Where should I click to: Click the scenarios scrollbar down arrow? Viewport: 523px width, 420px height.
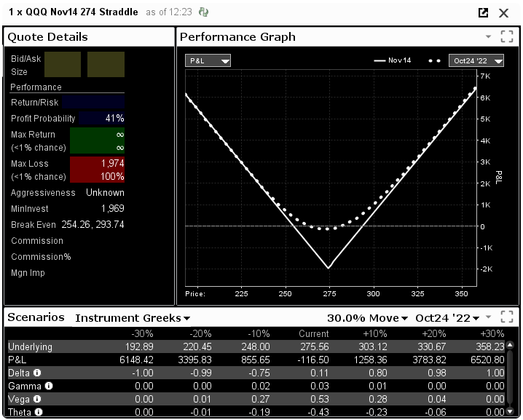pos(510,412)
